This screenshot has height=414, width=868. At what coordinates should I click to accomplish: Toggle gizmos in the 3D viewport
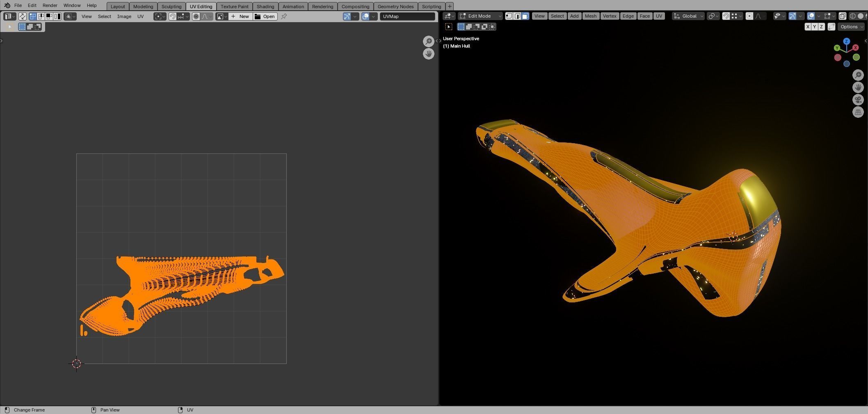[x=793, y=16]
